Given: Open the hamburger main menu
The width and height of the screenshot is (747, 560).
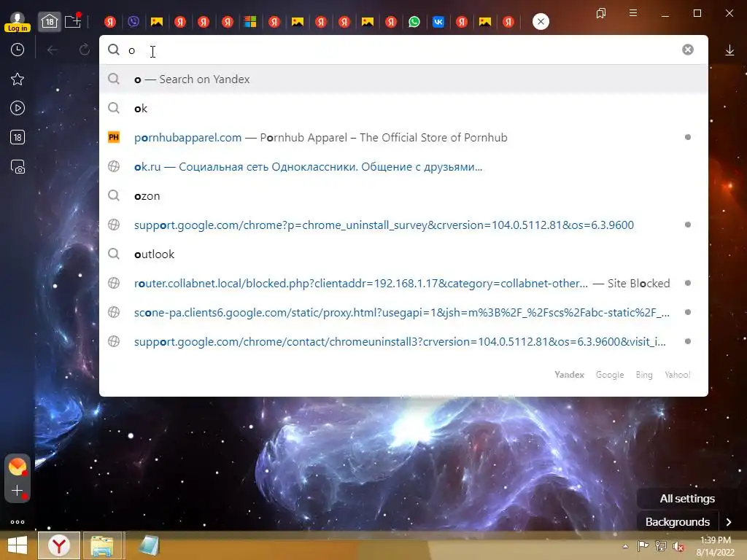Looking at the screenshot, I should pyautogui.click(x=633, y=13).
